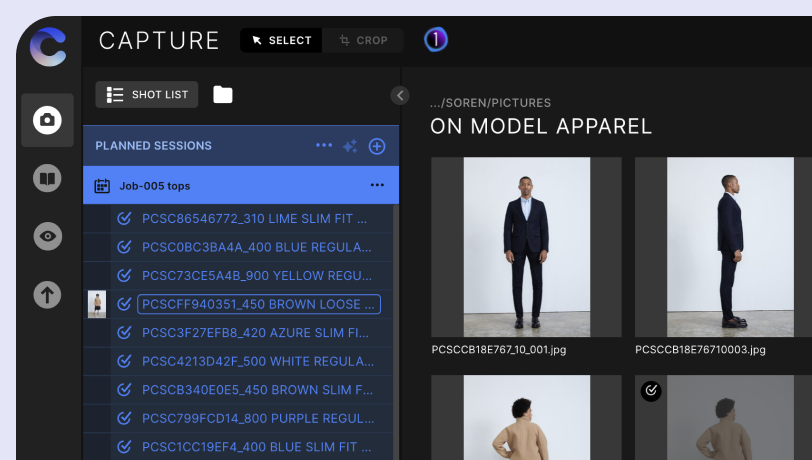Screen dimensions: 812x460
Task: Click the sparkle icon in Planned Sessions
Action: [x=350, y=146]
